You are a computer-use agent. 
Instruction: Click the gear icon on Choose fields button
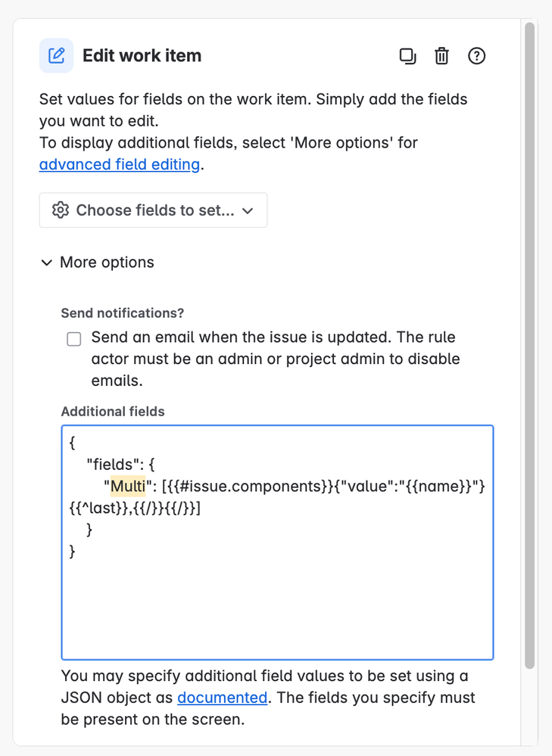pyautogui.click(x=61, y=210)
